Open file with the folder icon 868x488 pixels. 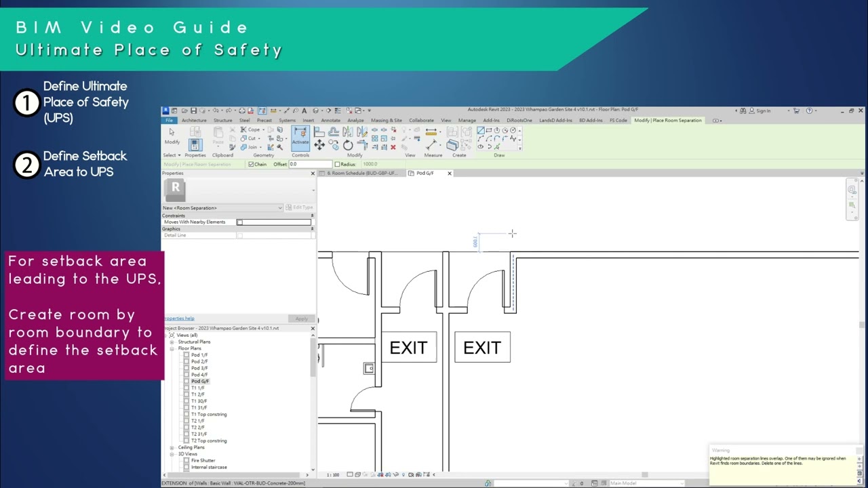coord(184,110)
